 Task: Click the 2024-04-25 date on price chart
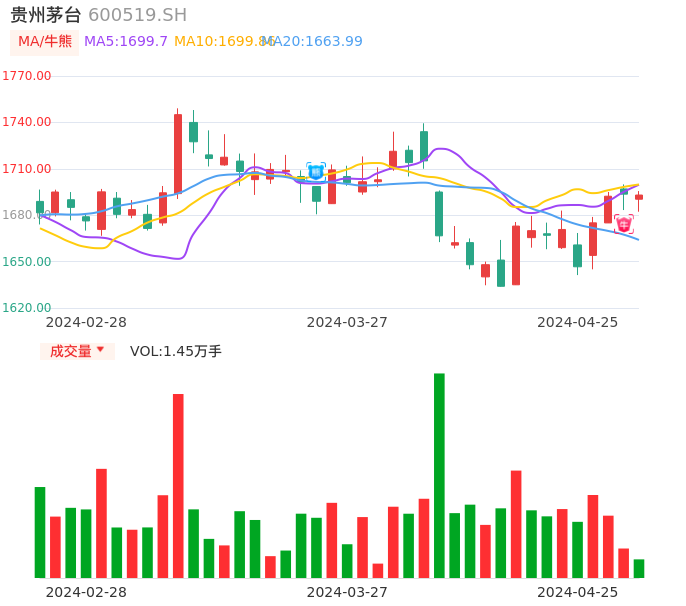(578, 322)
